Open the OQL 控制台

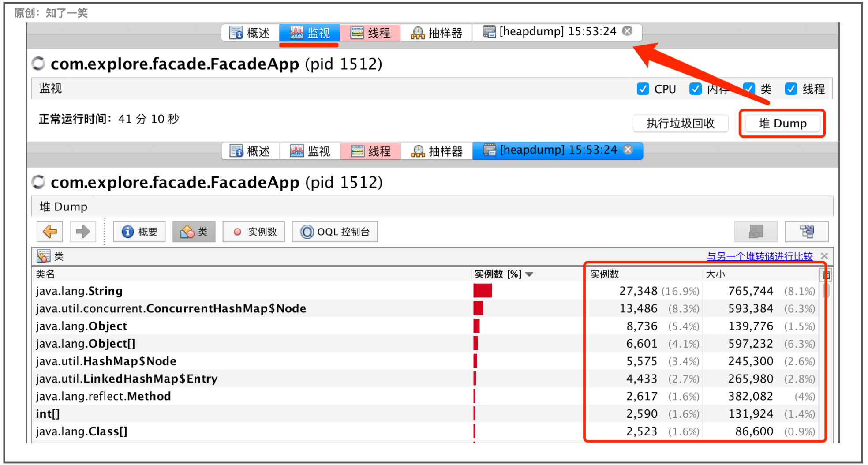[335, 232]
